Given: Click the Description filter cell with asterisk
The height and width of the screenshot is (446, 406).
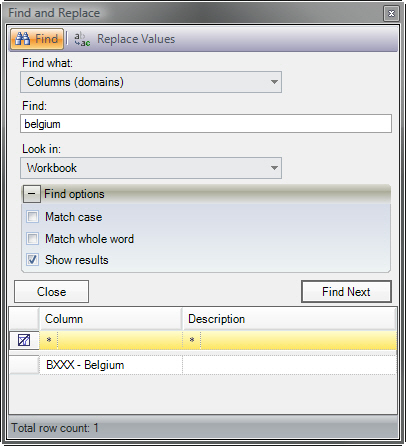Looking at the screenshot, I should pos(290,340).
